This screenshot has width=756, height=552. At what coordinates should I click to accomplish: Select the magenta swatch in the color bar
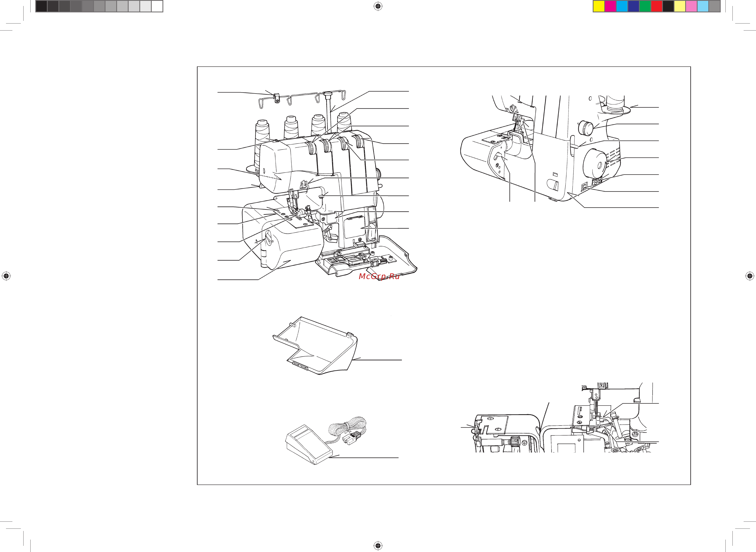610,6
